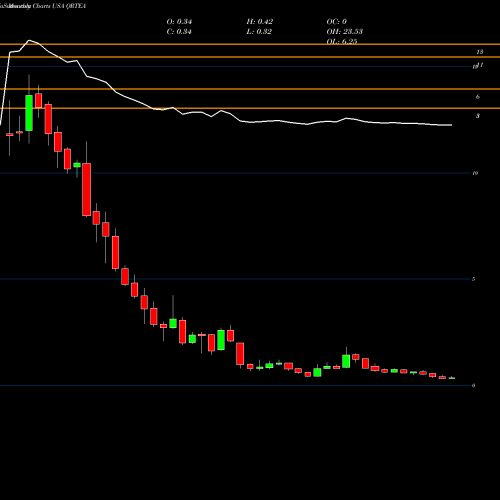
Task: Click the '3' label beside the orange line
Action: tap(478, 116)
